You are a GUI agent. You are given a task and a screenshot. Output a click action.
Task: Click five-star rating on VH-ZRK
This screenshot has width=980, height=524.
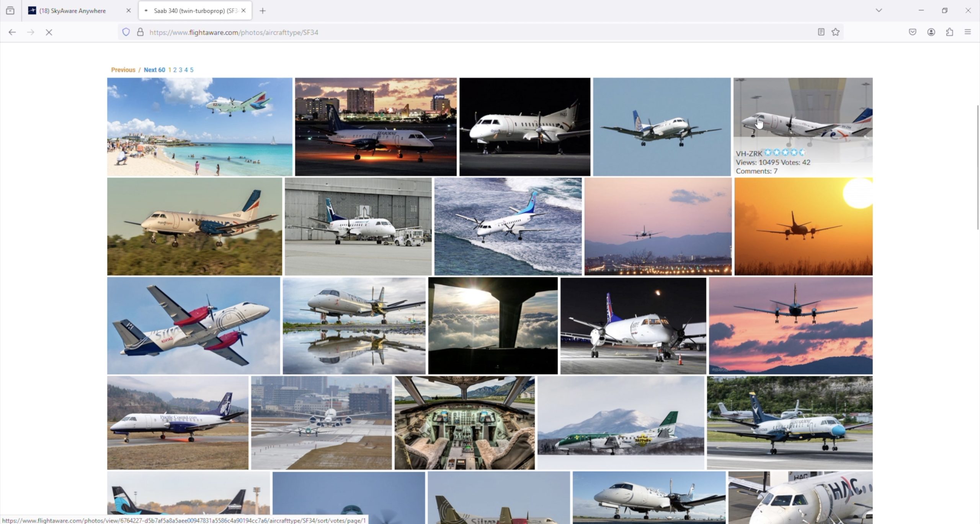pyautogui.click(x=802, y=153)
